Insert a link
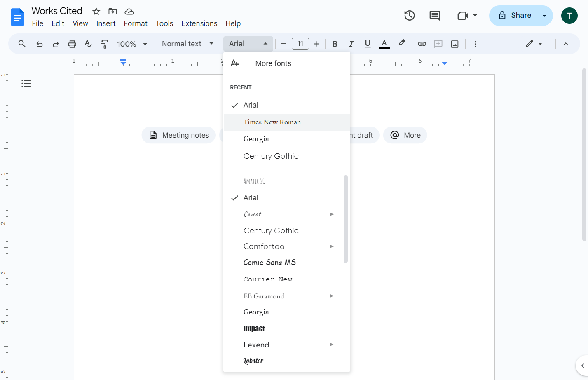The height and width of the screenshot is (380, 588). pos(422,44)
